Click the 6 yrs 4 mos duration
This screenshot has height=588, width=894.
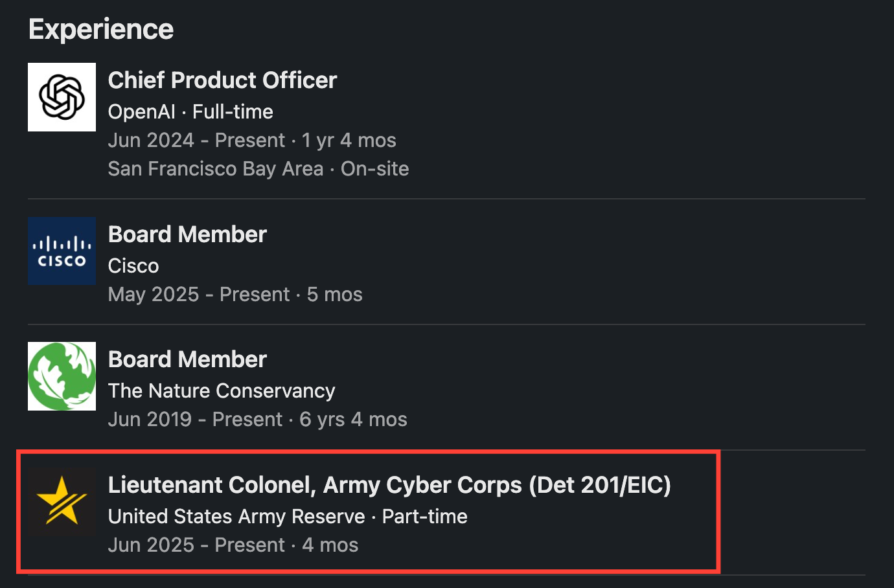[x=353, y=420]
